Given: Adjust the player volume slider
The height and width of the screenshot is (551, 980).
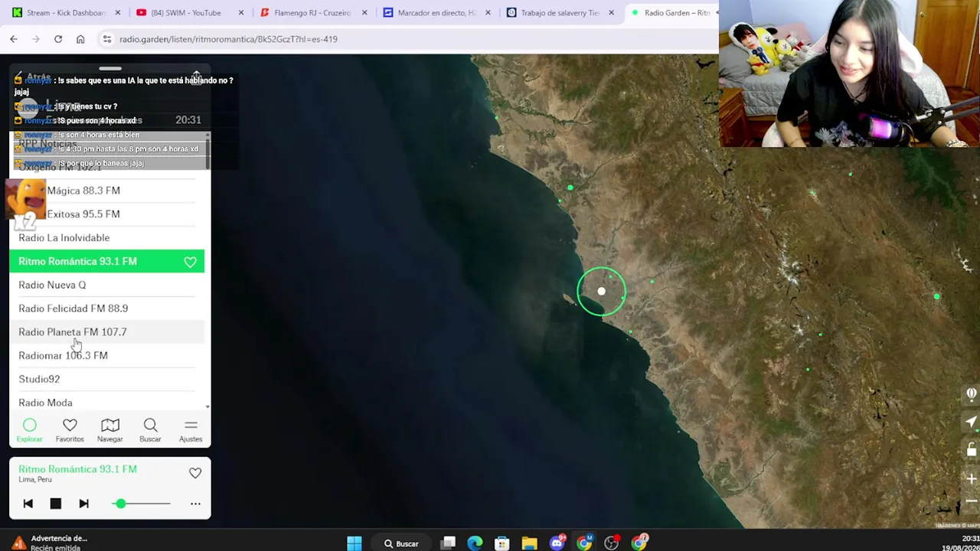Looking at the screenshot, I should click(142, 504).
